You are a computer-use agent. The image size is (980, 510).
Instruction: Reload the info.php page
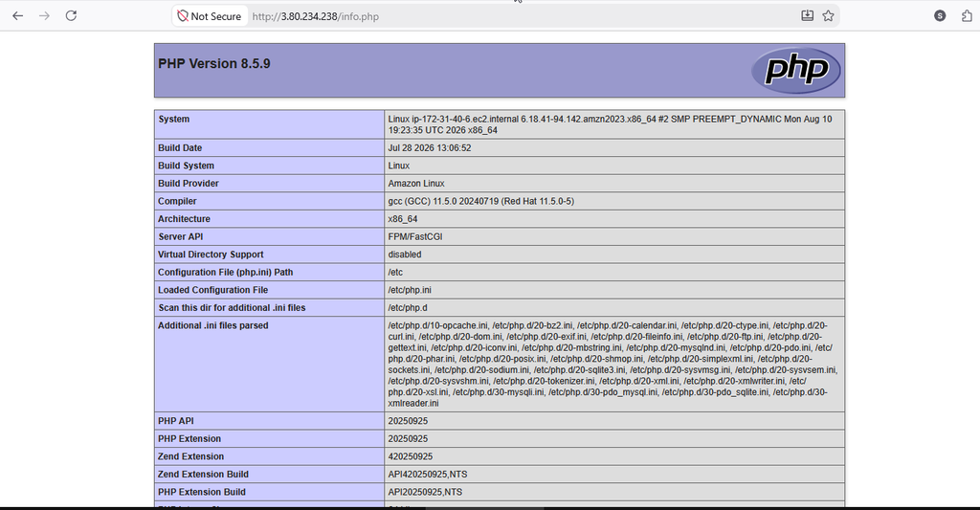pos(71,16)
